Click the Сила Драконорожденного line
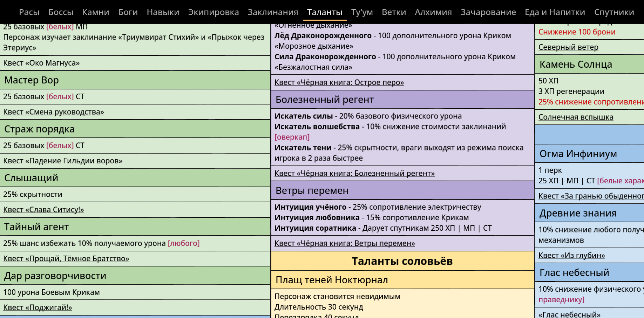The height and width of the screenshot is (318, 644). pyautogui.click(x=395, y=62)
